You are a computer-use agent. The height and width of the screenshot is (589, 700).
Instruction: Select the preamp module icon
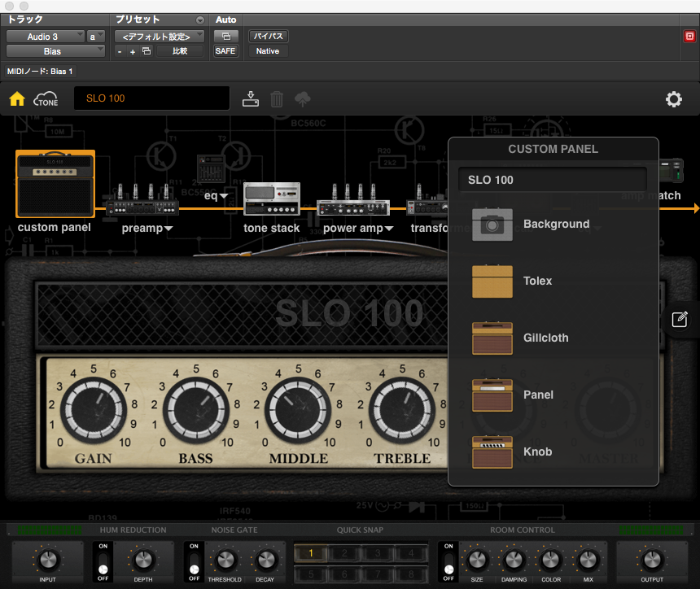(142, 199)
